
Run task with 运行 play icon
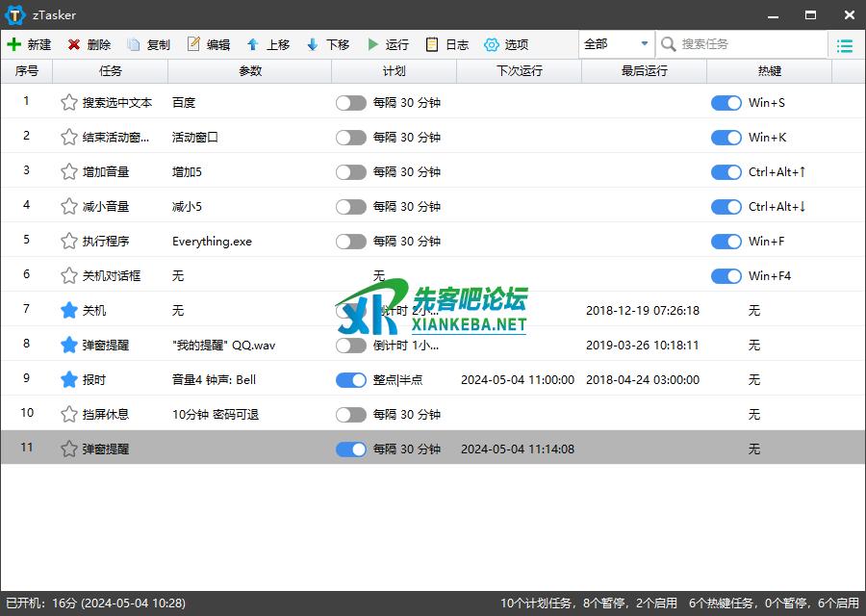click(x=372, y=44)
